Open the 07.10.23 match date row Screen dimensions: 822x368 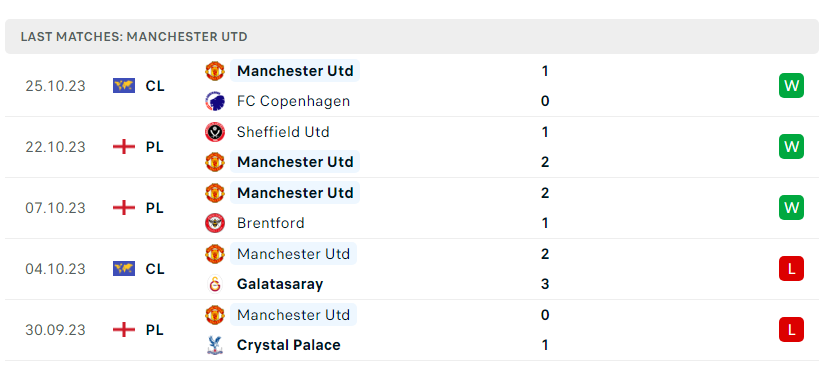tap(412, 208)
